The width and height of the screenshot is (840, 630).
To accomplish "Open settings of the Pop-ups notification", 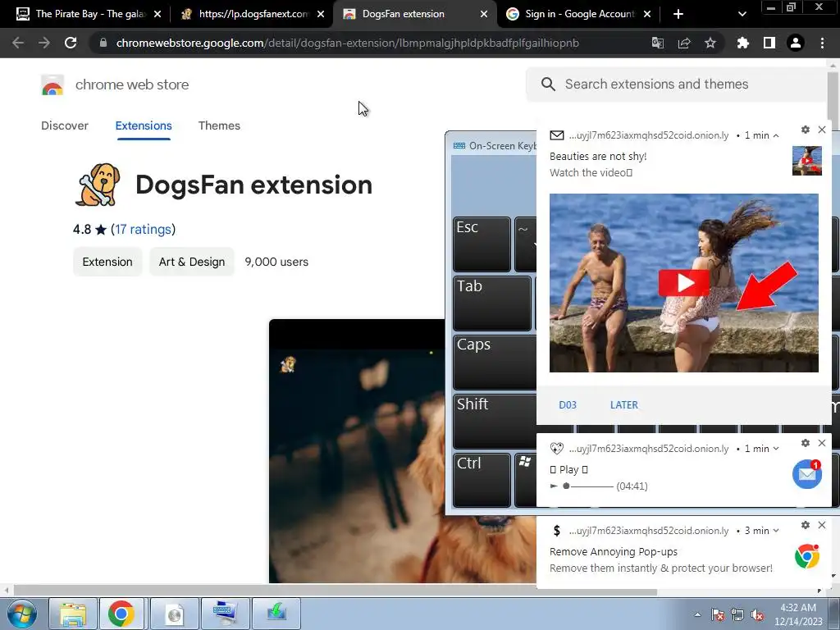I will click(806, 525).
